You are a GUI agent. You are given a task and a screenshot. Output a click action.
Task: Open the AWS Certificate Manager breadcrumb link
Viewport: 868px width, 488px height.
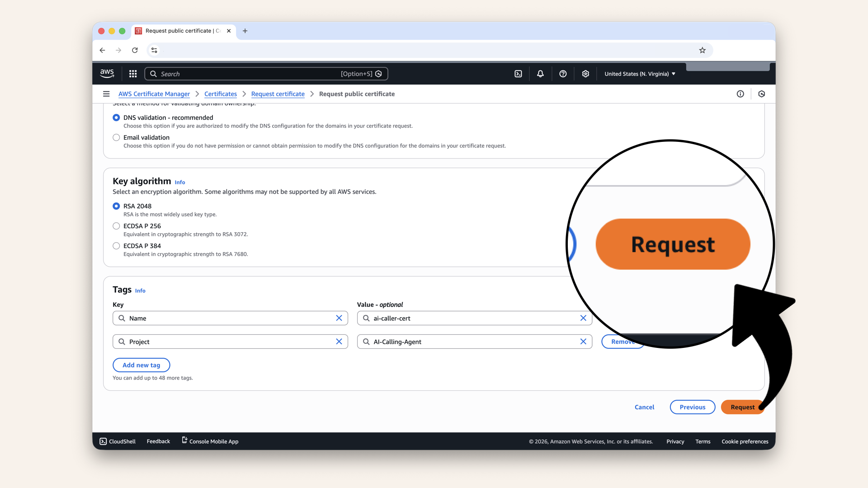(154, 94)
